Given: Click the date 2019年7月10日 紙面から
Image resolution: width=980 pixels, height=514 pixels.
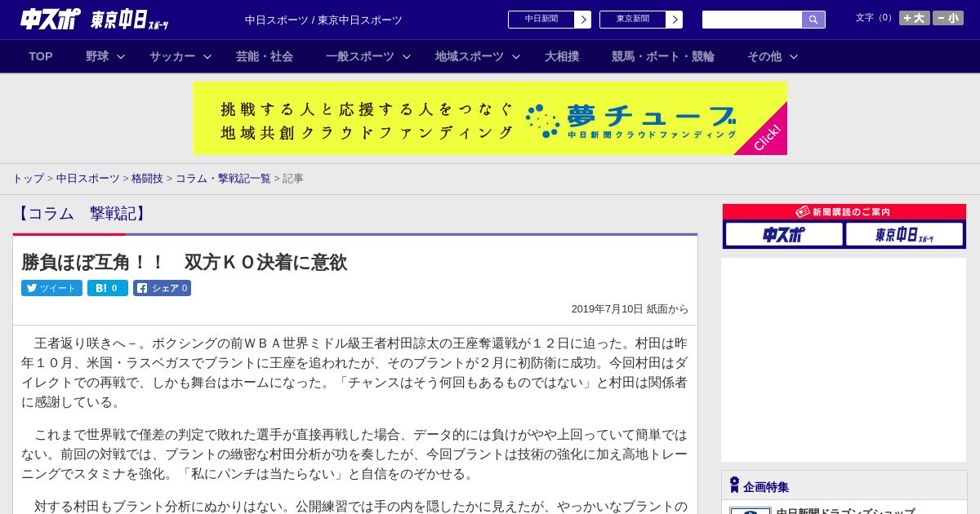Looking at the screenshot, I should click(x=630, y=309).
